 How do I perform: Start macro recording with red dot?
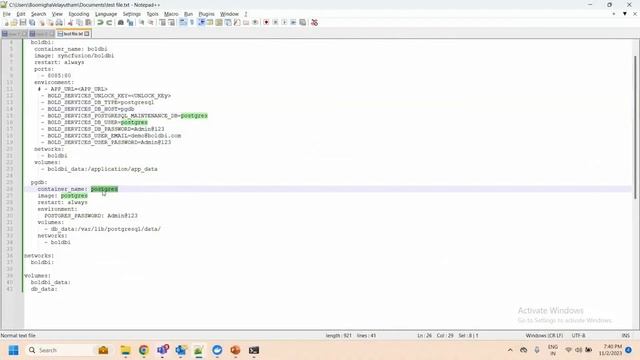click(266, 22)
